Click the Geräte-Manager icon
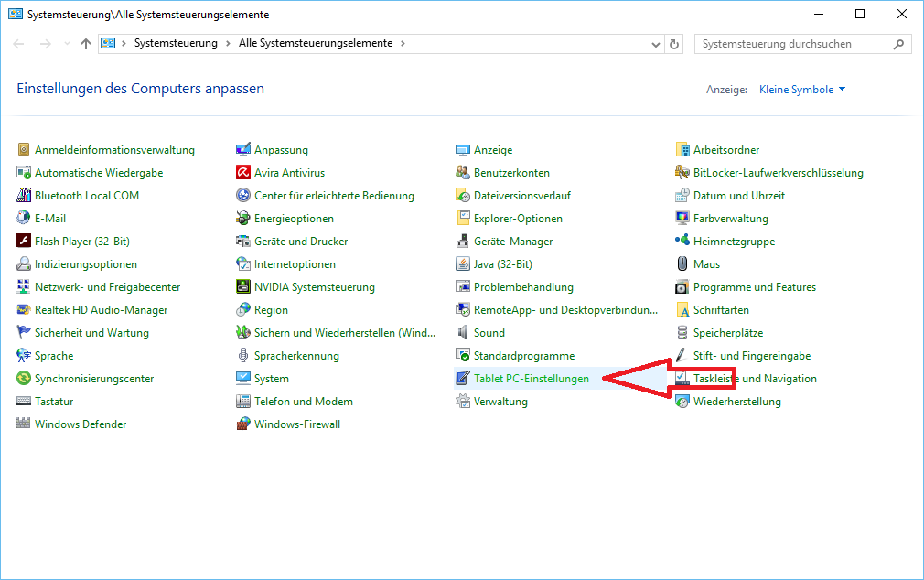Image resolution: width=924 pixels, height=580 pixels. (x=463, y=241)
